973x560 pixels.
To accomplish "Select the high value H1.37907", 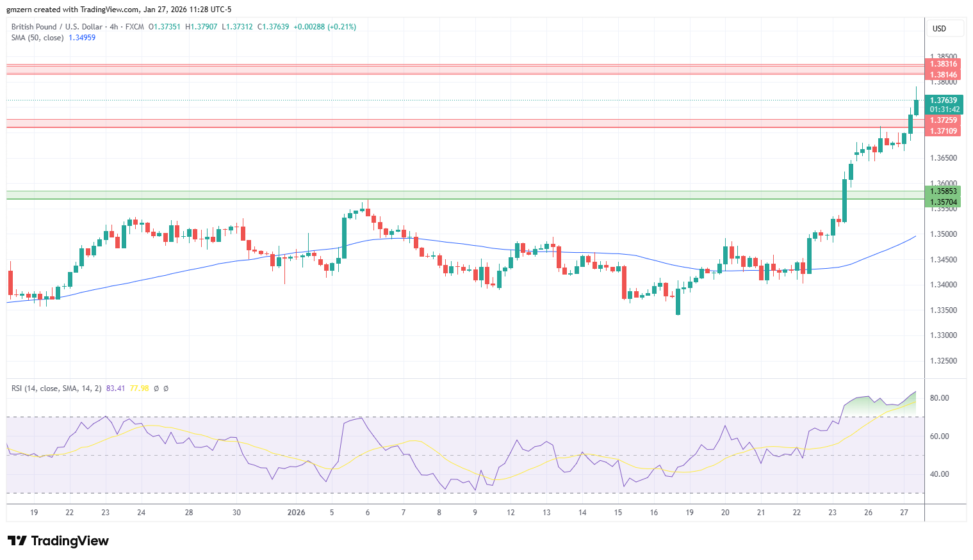I will [x=201, y=27].
